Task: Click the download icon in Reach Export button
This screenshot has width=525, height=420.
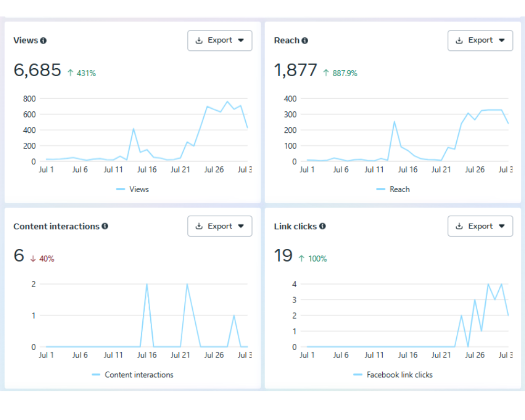Action: pos(459,40)
